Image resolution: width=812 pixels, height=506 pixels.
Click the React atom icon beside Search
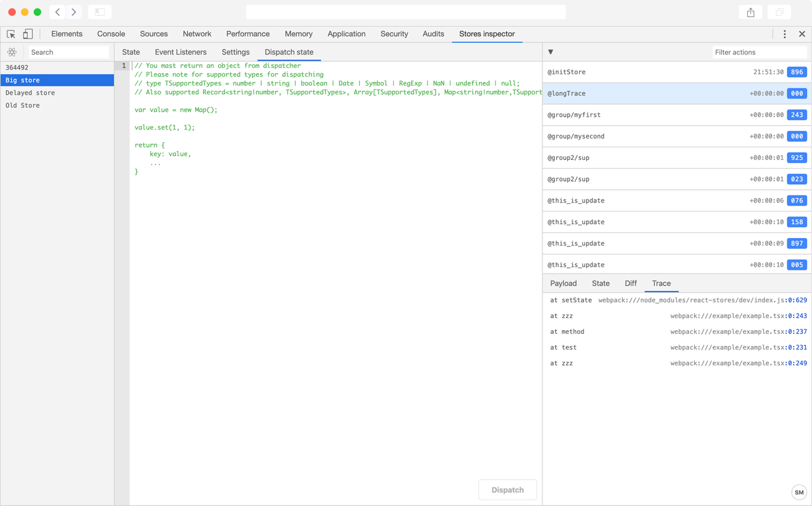click(x=12, y=52)
